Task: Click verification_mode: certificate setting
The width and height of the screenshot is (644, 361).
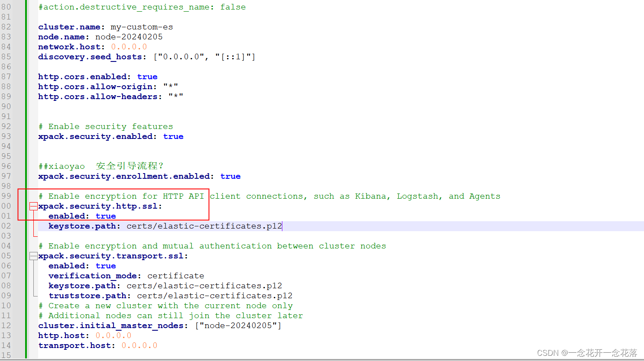Action: 121,276
